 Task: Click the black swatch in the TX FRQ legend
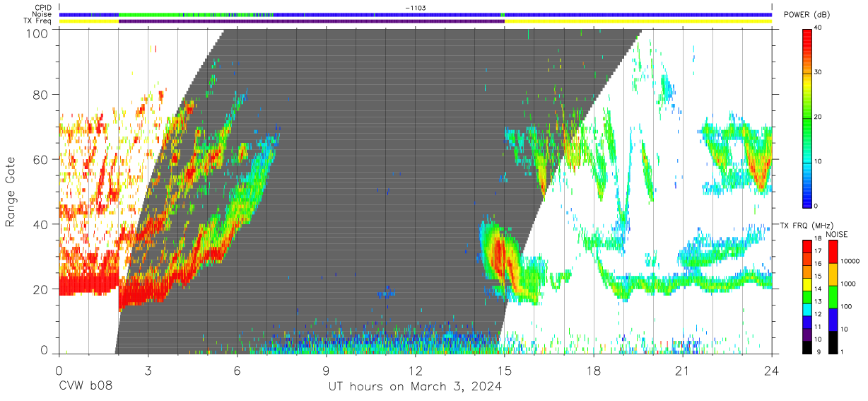807,347
